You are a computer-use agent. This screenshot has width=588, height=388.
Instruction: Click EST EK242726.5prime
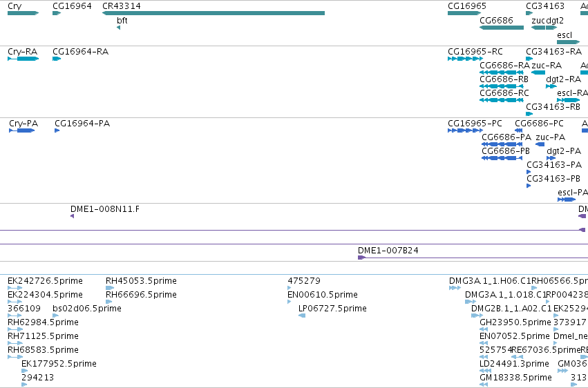(x=45, y=281)
